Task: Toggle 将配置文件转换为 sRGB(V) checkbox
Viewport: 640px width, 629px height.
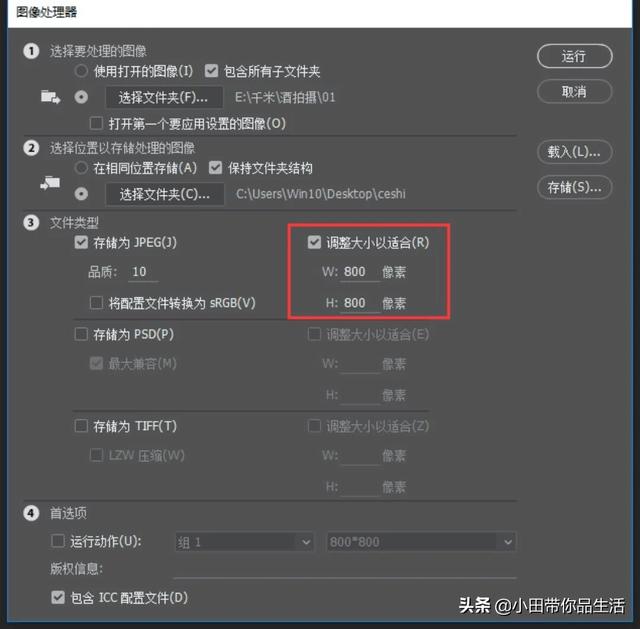Action: pos(96,303)
